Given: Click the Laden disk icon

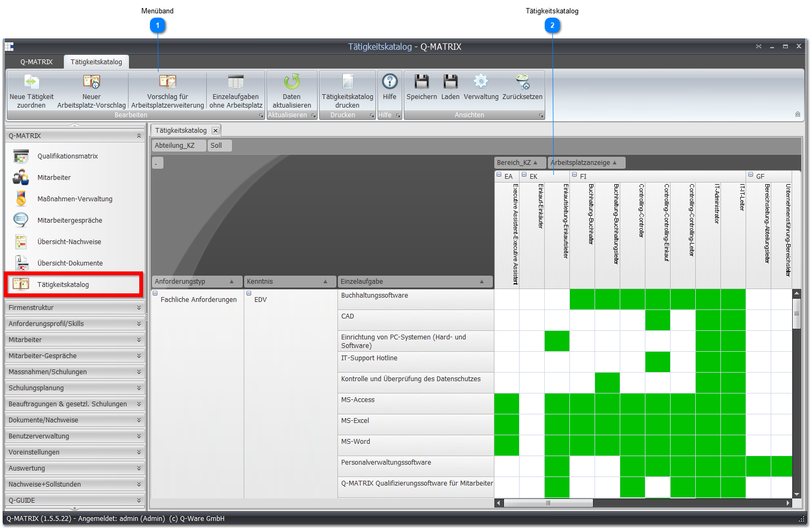Looking at the screenshot, I should [450, 81].
